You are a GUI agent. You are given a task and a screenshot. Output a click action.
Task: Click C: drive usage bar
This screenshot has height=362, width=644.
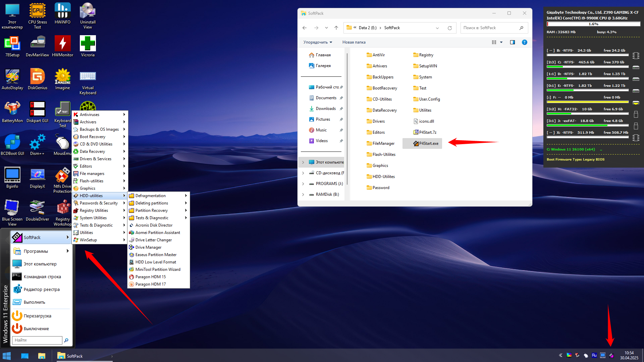[588, 67]
